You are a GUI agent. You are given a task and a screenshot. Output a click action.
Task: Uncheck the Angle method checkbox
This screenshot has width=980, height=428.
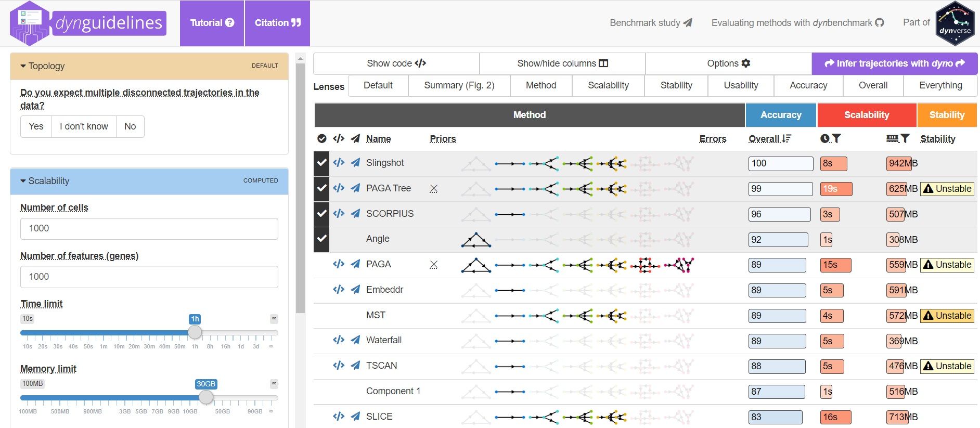pyautogui.click(x=322, y=239)
